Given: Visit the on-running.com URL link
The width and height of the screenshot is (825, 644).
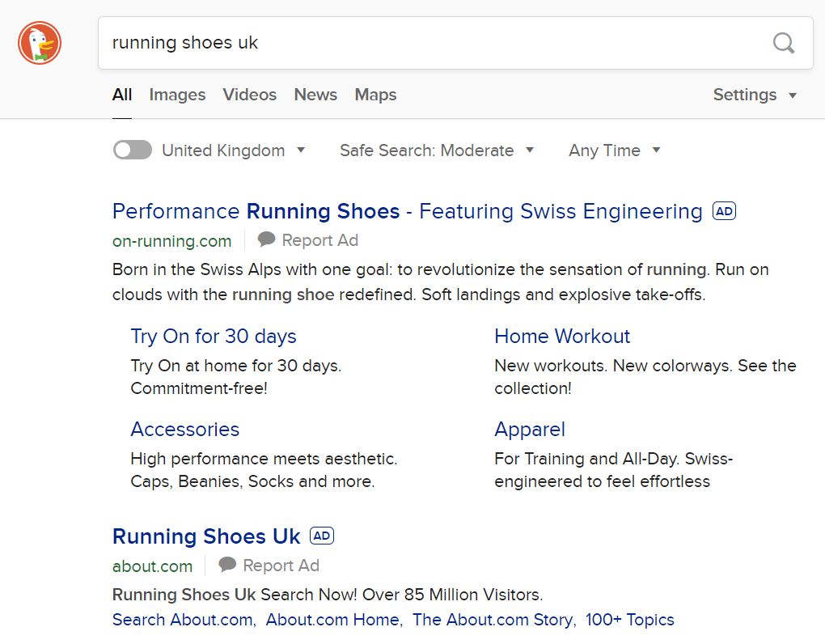Looking at the screenshot, I should (172, 240).
